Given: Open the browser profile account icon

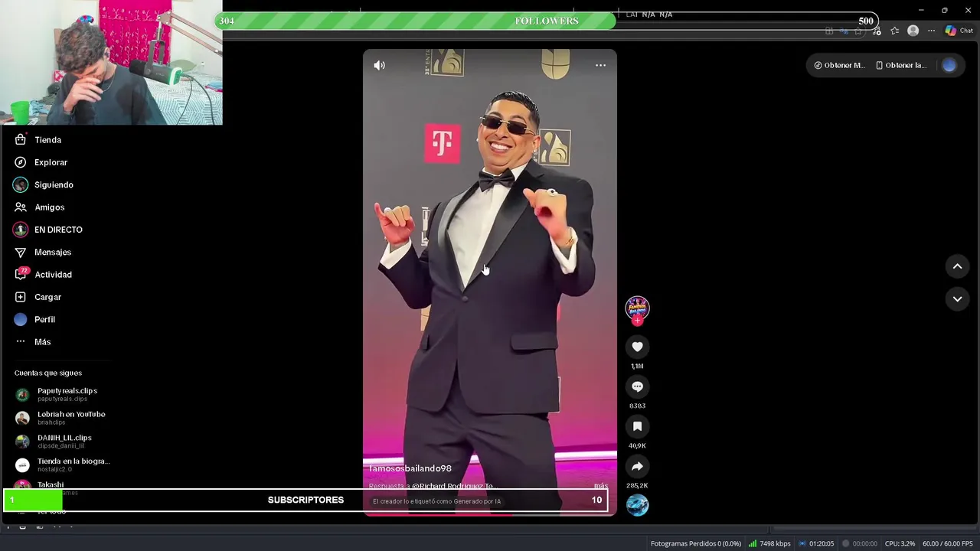Looking at the screenshot, I should coord(913,31).
